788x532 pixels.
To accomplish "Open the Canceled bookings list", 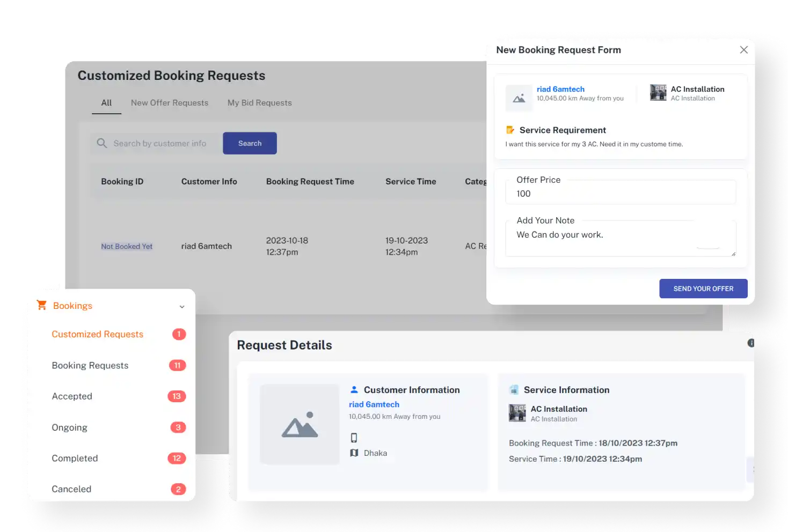I will click(71, 489).
